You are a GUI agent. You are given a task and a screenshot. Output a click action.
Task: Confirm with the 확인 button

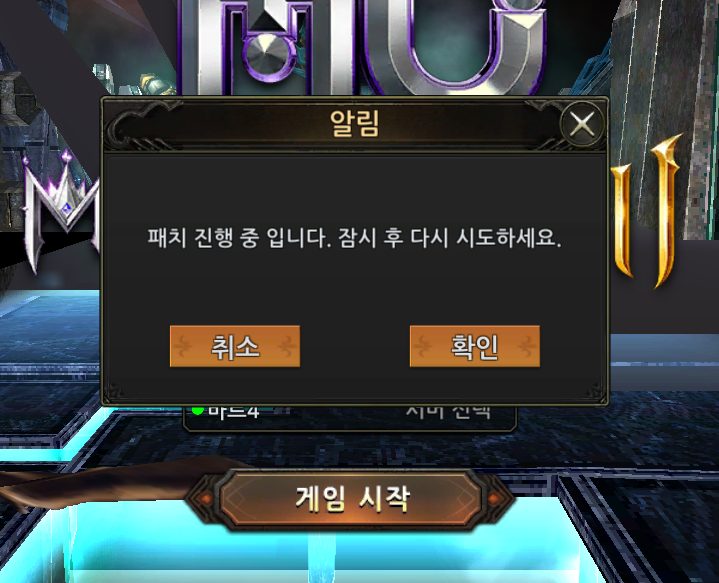(475, 346)
